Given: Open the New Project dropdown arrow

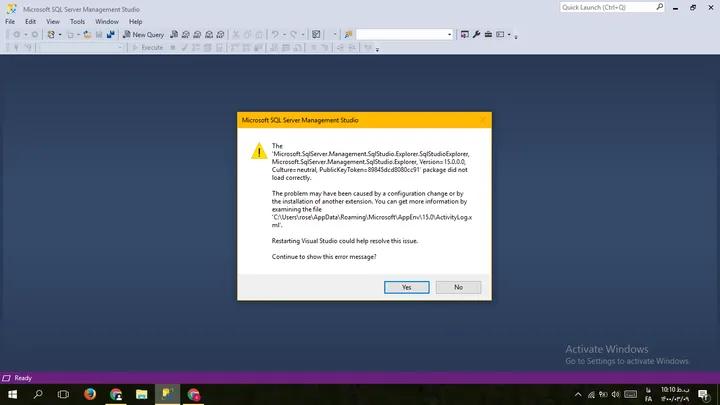Looking at the screenshot, I should pos(60,34).
